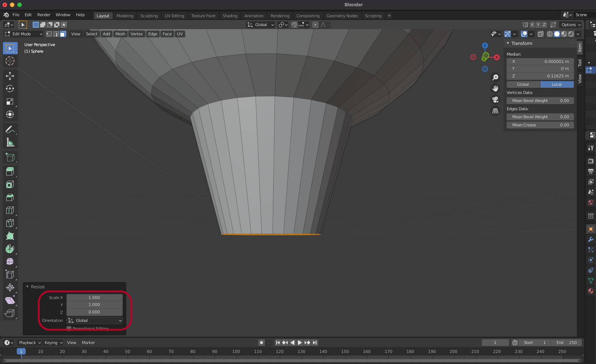Screen dimensions: 596x364
Task: Open the Vertex menu
Action: pyautogui.click(x=136, y=34)
